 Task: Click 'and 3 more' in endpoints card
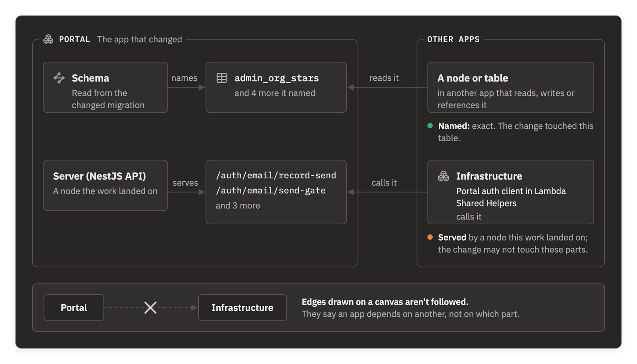238,206
